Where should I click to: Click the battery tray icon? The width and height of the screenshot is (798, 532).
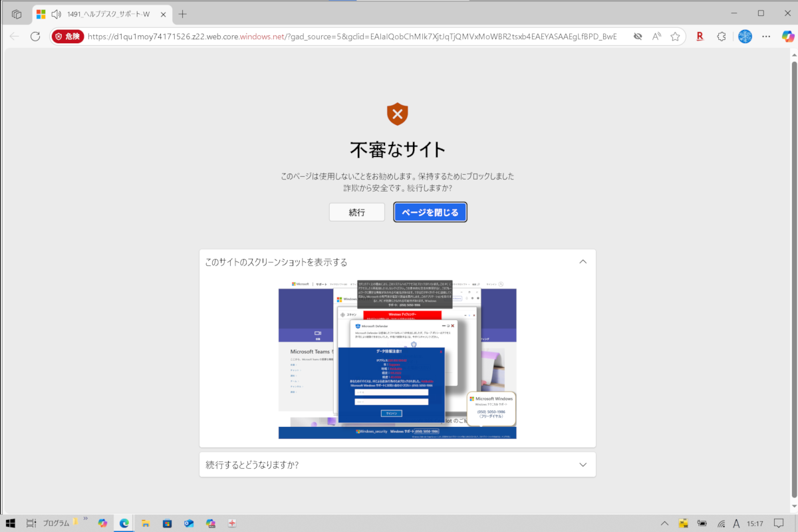[701, 523]
